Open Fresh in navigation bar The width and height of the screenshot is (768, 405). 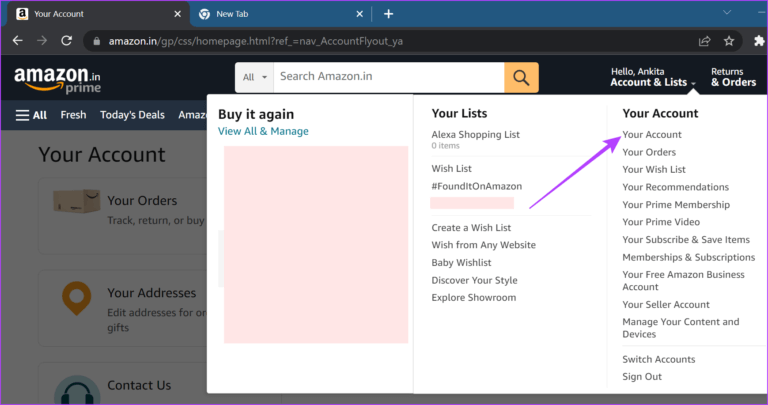coord(73,115)
